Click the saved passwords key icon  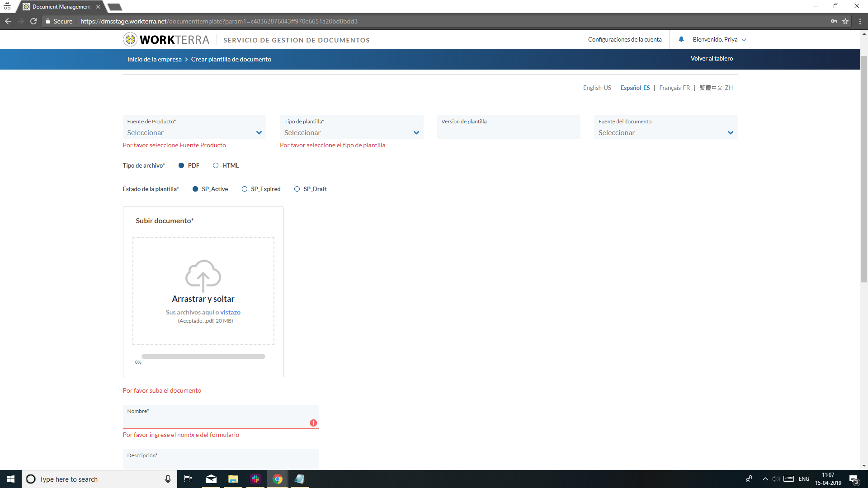(834, 21)
